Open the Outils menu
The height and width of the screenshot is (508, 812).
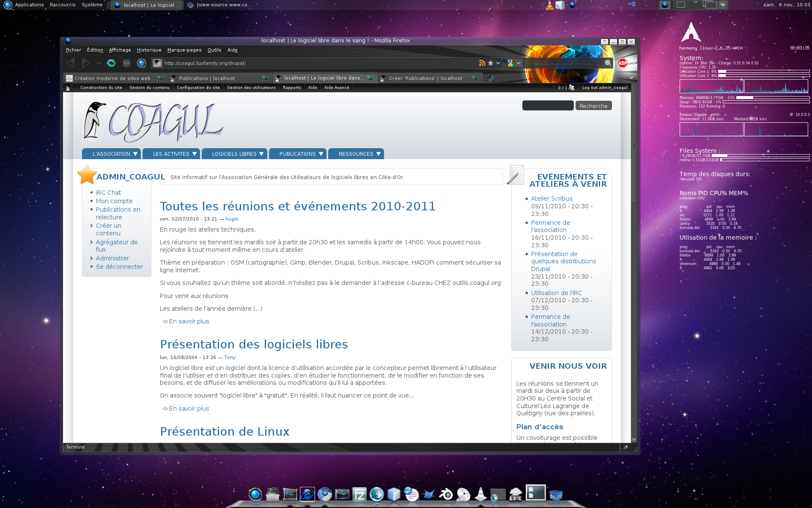pos(214,50)
